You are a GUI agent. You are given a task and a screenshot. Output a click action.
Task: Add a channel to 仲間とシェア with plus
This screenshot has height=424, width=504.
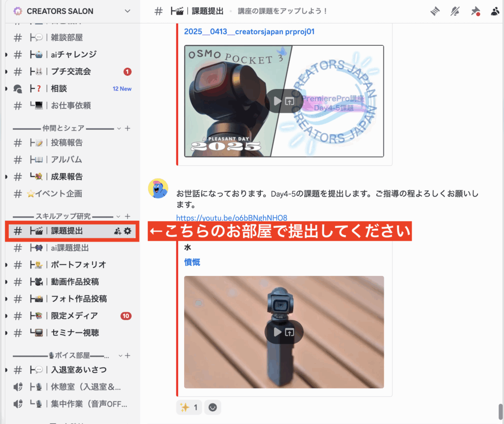127,128
